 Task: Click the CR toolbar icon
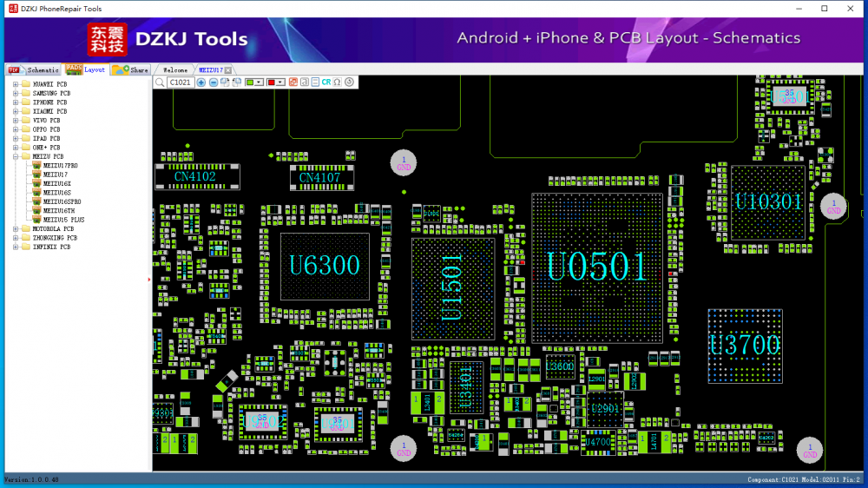[x=326, y=82]
